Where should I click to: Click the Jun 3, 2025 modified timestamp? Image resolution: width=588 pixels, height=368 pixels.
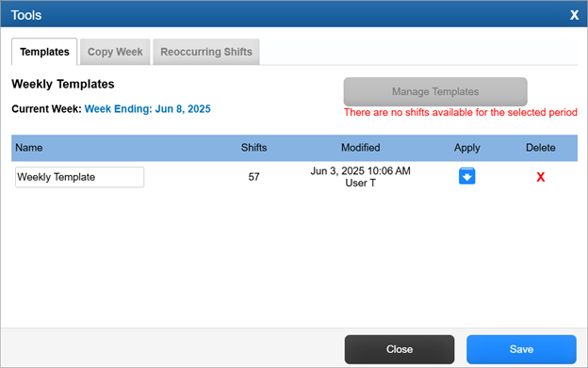click(360, 171)
